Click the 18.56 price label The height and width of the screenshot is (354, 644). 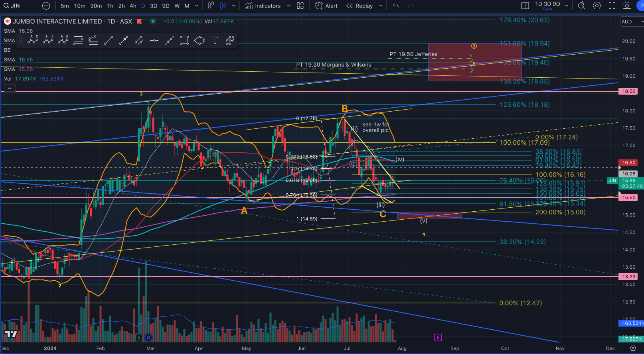click(628, 91)
